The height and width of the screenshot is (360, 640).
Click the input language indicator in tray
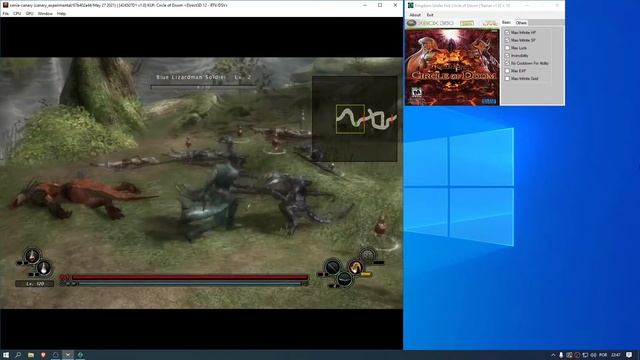click(603, 355)
